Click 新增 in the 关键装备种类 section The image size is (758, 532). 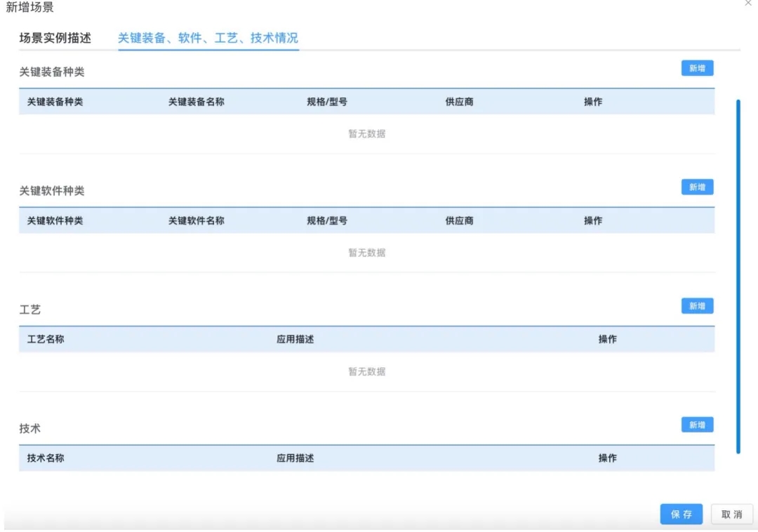click(697, 68)
